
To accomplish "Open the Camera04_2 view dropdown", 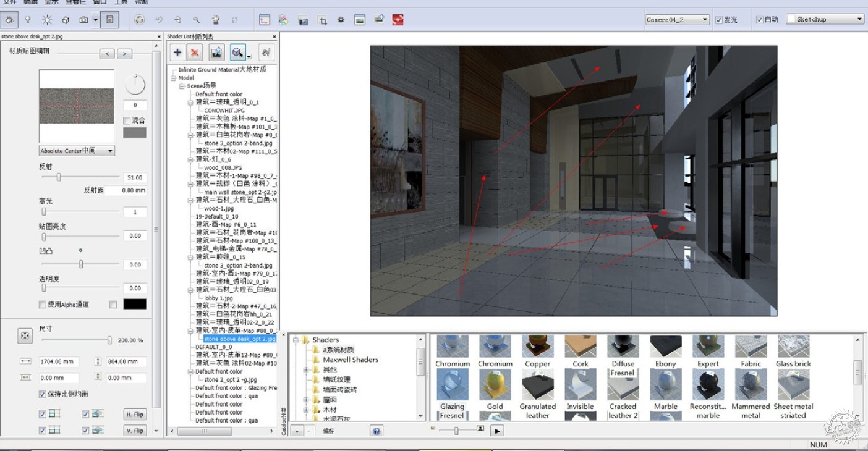I will pos(677,20).
